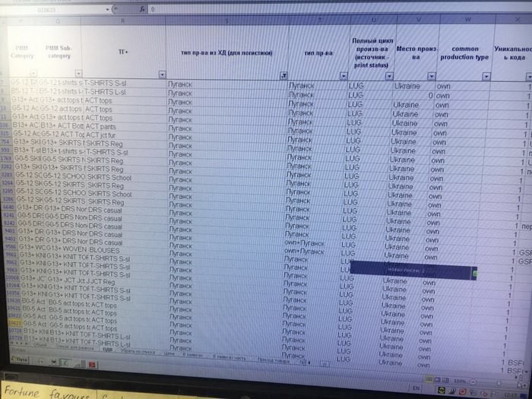Click the Полный цикл произ-ва header cell
532x399 pixels.
(x=371, y=49)
